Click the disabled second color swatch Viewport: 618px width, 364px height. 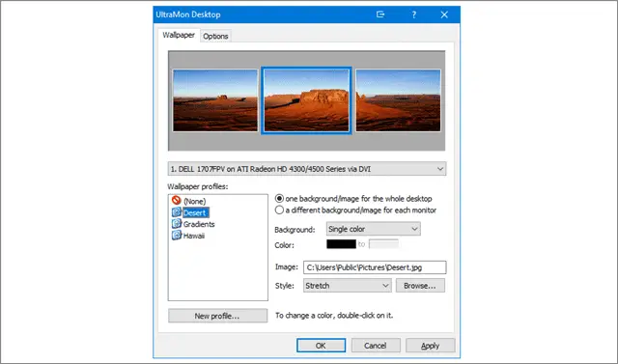click(383, 244)
